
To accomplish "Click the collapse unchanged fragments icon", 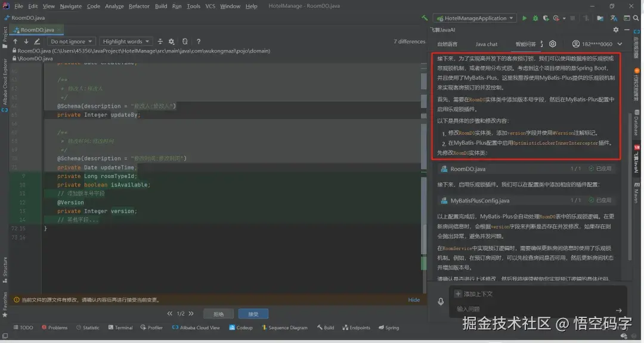I will tap(160, 42).
